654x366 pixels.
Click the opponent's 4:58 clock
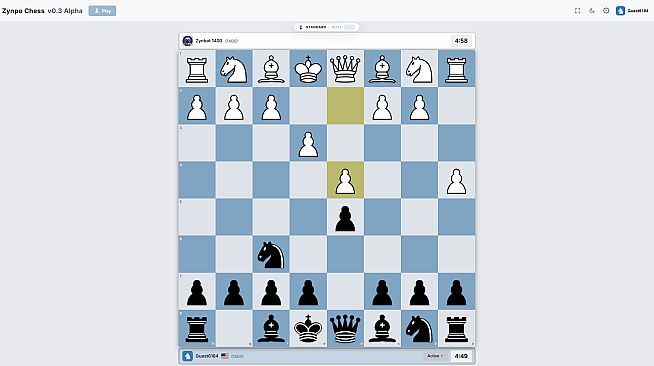(461, 41)
